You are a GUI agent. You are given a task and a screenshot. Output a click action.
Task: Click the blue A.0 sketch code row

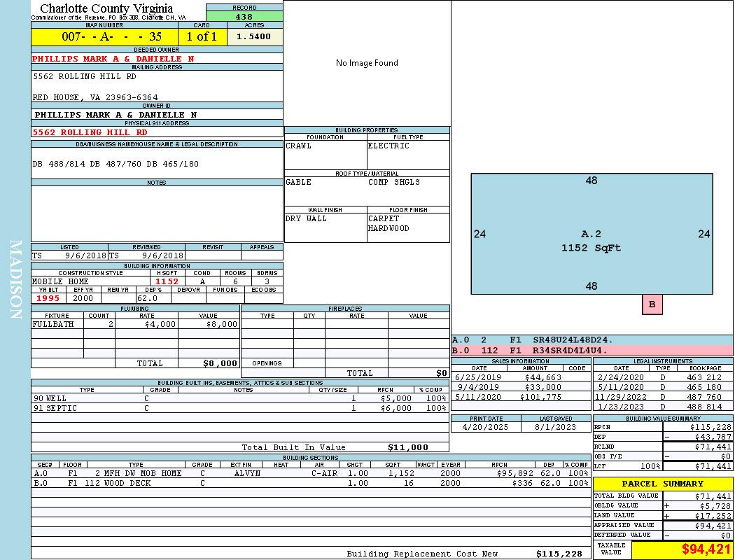point(591,340)
